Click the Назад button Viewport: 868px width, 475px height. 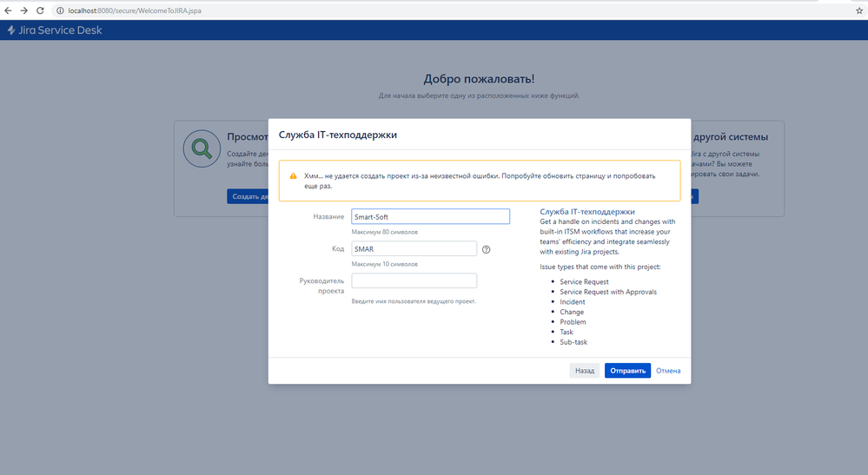[x=585, y=371]
